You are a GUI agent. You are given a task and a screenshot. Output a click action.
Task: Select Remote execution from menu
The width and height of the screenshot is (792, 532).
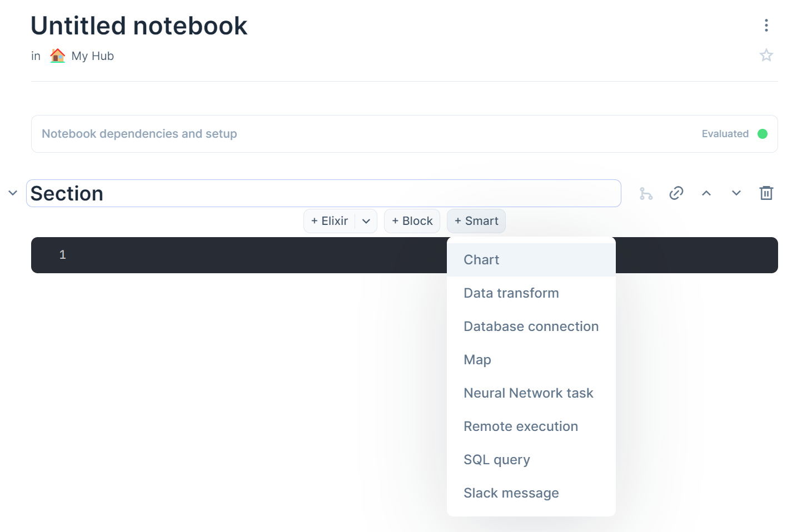(531, 426)
